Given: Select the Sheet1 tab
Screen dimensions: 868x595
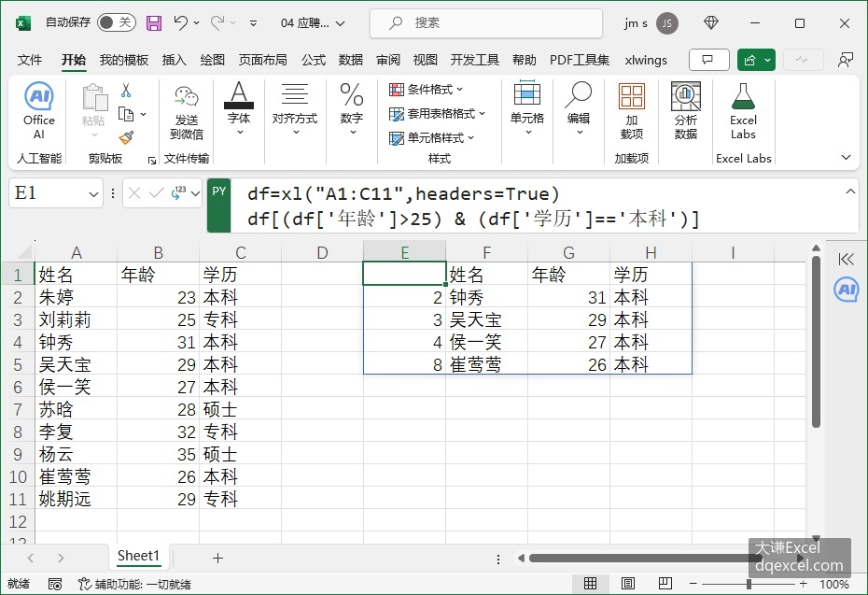Looking at the screenshot, I should (138, 556).
